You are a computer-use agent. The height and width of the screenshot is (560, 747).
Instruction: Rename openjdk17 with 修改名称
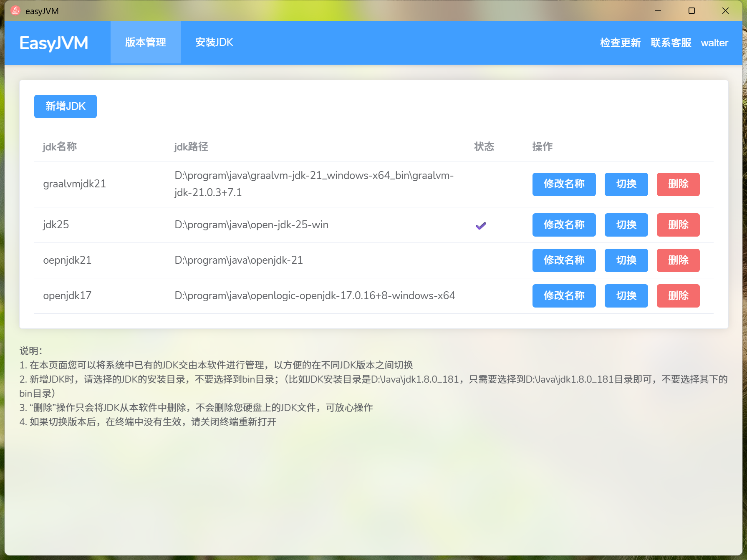point(564,295)
